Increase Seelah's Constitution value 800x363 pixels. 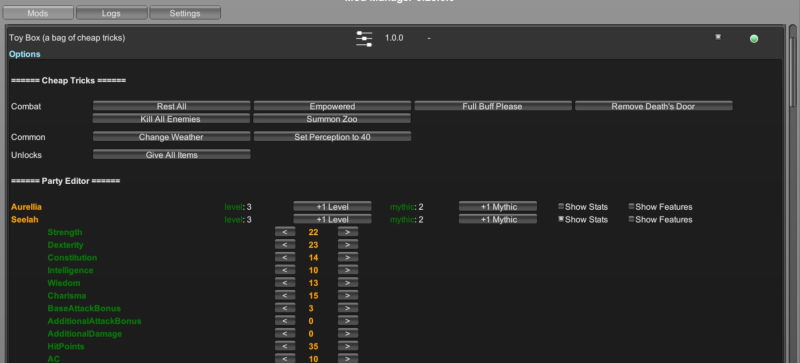[348, 257]
